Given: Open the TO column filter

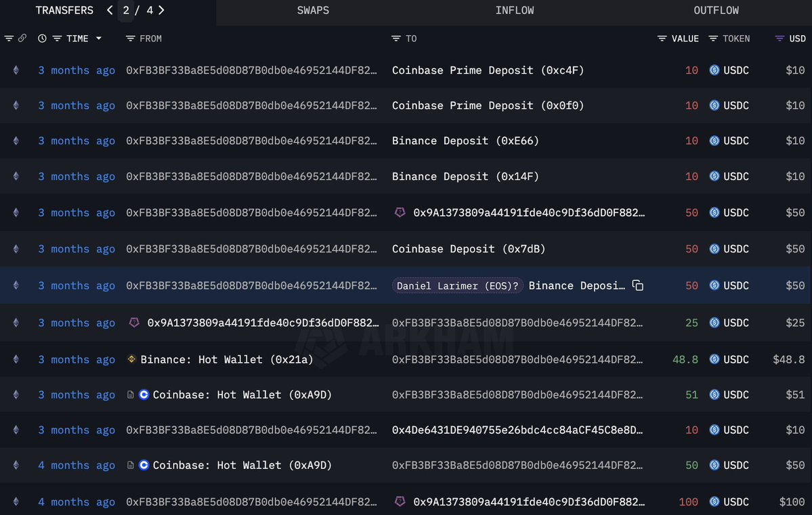Looking at the screenshot, I should [x=396, y=39].
